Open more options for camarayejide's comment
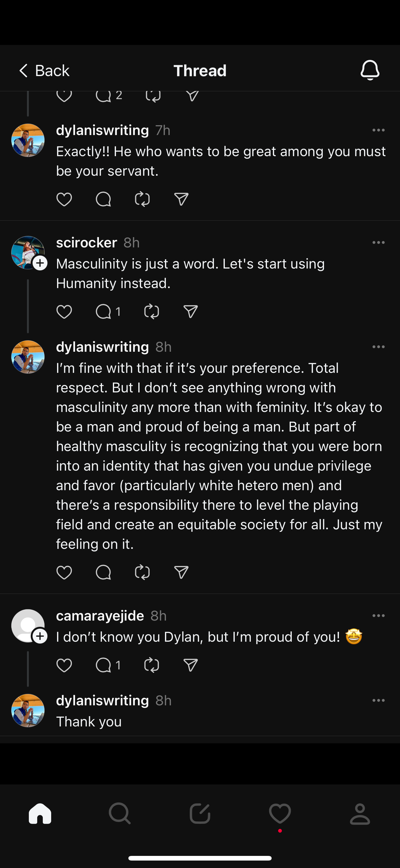Screen dimensions: 400x868 379,616
